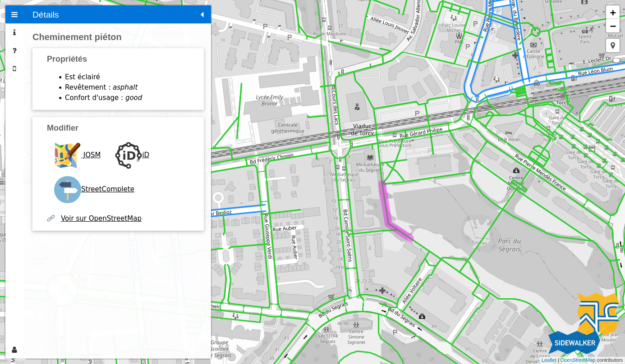
Task: Click the Centre Simone Signoret icon
Action: (356, 325)
